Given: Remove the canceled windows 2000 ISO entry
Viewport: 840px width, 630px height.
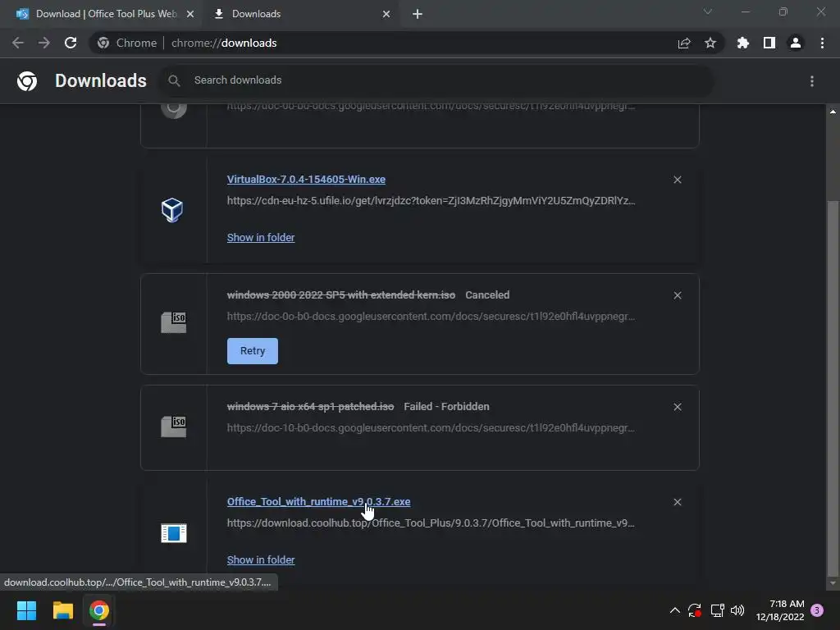Looking at the screenshot, I should [678, 295].
